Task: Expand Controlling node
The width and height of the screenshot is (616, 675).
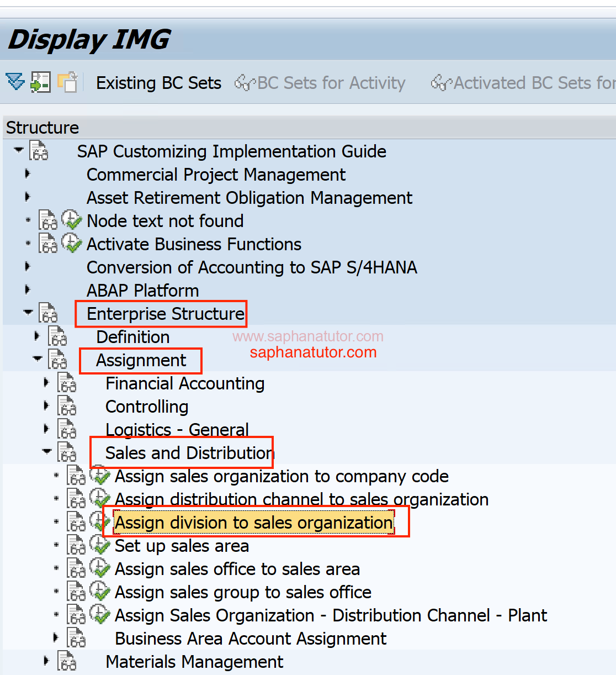Action: (46, 405)
